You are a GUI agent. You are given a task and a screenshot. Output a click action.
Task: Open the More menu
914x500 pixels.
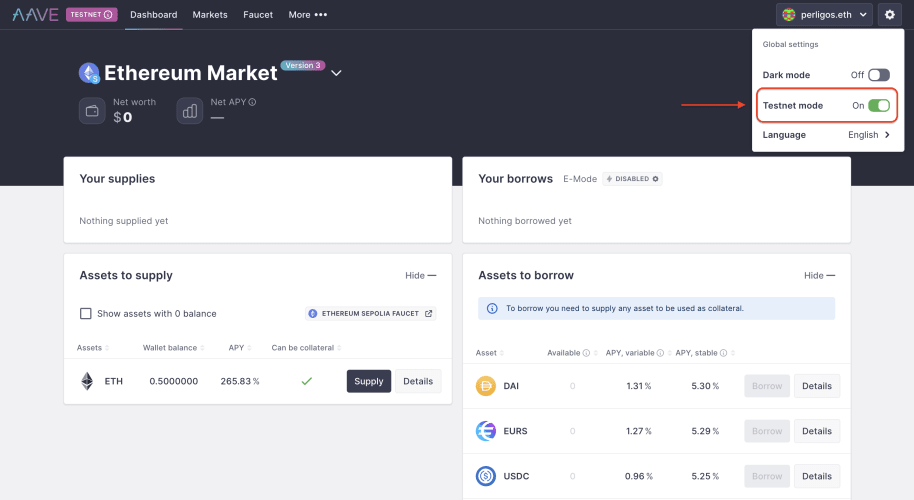(x=308, y=15)
